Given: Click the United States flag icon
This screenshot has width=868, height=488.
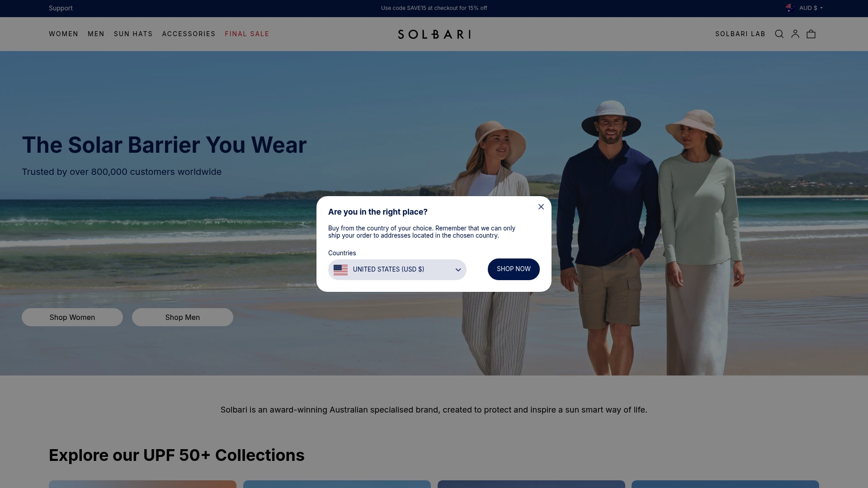Looking at the screenshot, I should pyautogui.click(x=340, y=270).
